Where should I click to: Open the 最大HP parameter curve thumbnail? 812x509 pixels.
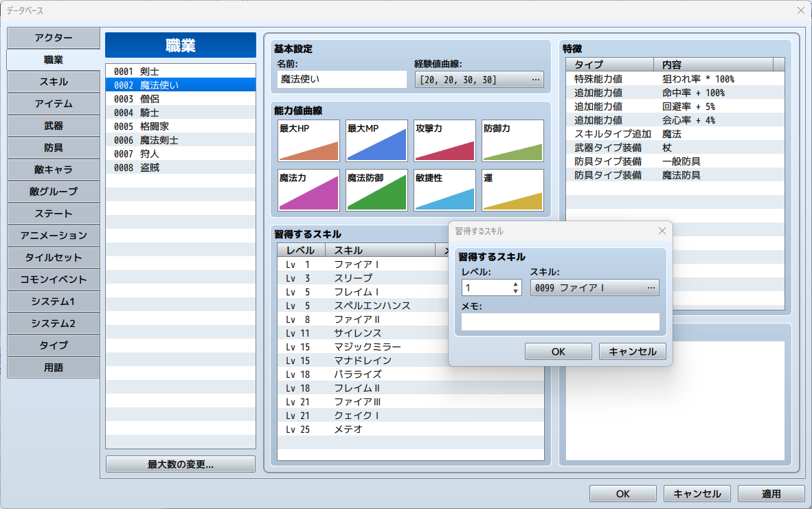click(308, 141)
